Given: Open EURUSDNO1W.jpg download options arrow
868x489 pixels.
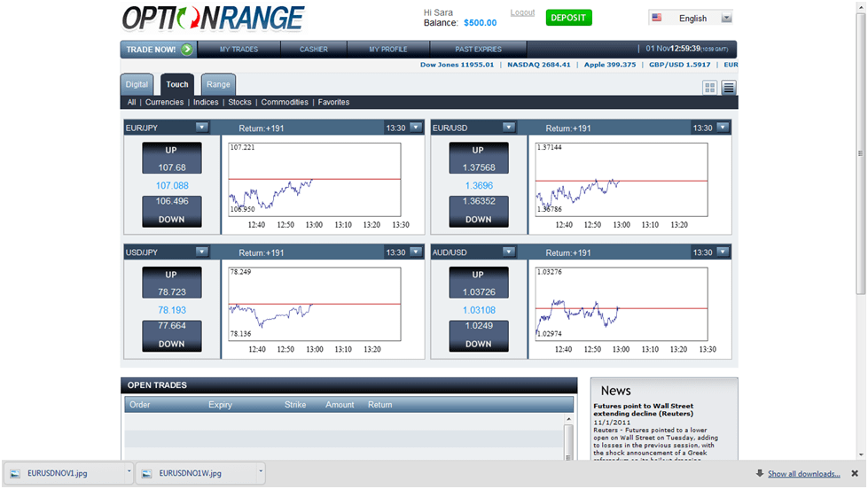Looking at the screenshot, I should [260, 472].
